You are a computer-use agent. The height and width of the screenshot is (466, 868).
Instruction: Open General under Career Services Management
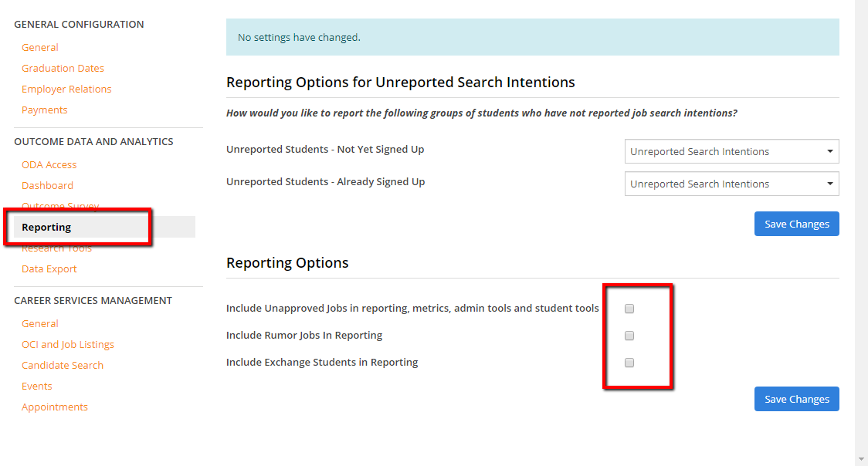pyautogui.click(x=40, y=324)
